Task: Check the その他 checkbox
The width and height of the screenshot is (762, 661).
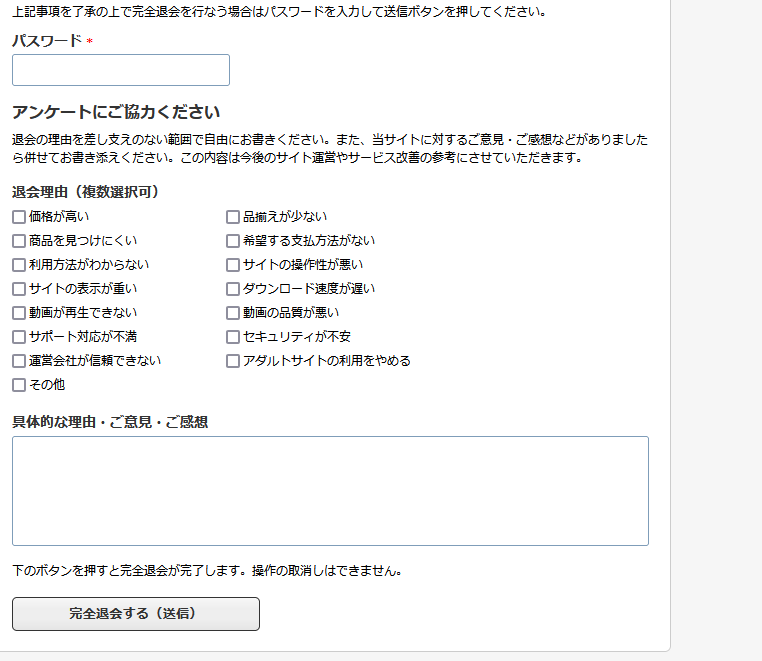Action: pos(19,385)
